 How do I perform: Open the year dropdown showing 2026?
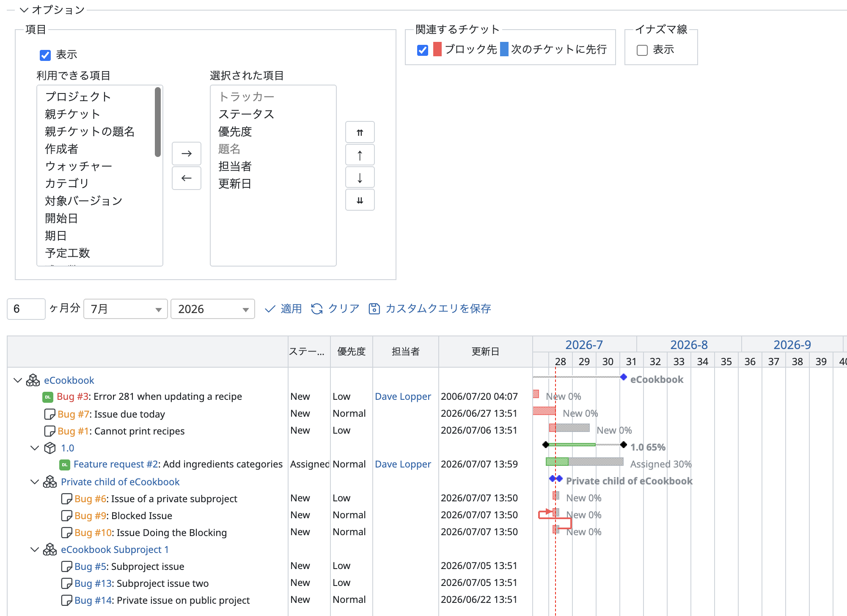click(x=213, y=309)
